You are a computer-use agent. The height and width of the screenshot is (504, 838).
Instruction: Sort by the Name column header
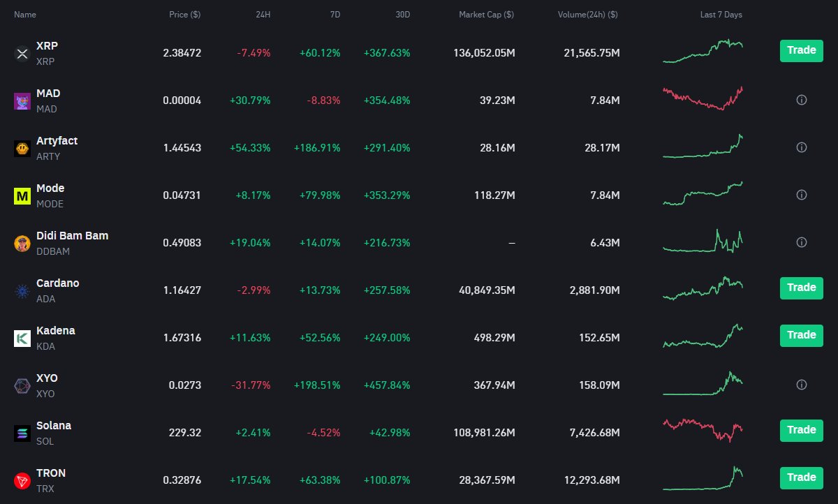pyautogui.click(x=25, y=15)
